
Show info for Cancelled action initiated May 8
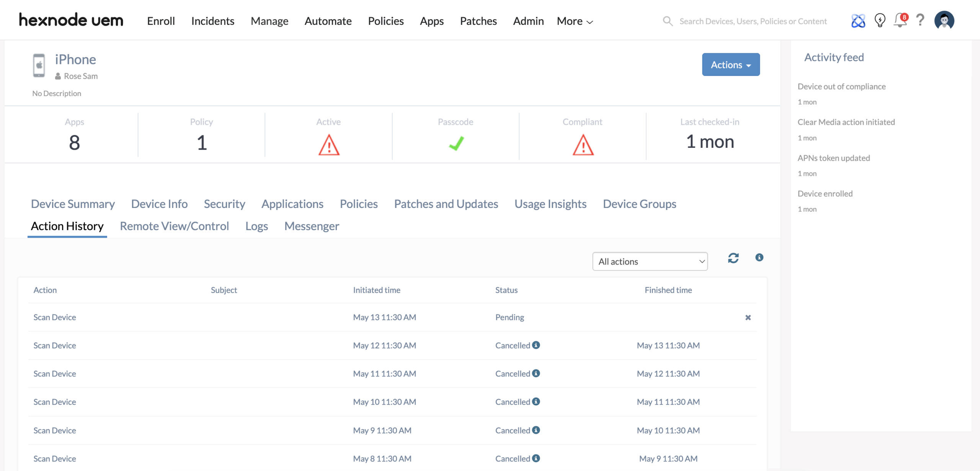(x=536, y=458)
